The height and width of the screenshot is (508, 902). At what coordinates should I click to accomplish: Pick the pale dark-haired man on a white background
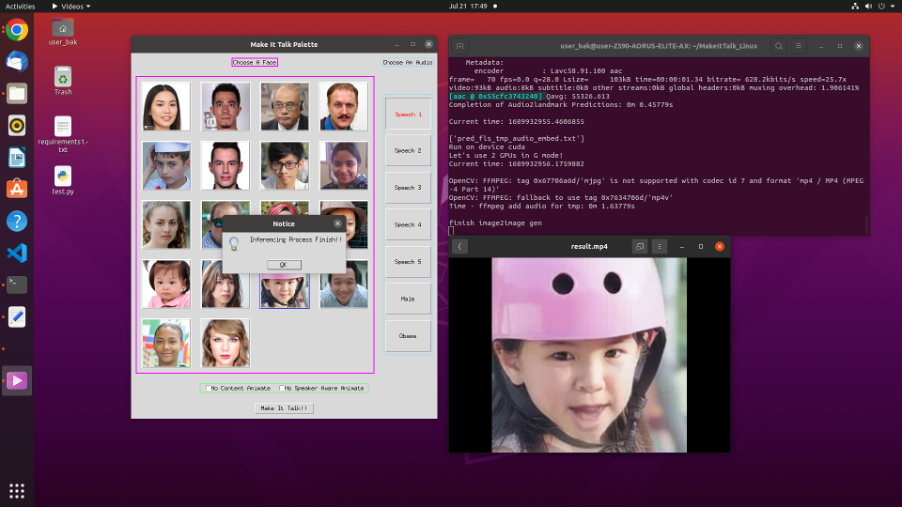[x=226, y=166]
